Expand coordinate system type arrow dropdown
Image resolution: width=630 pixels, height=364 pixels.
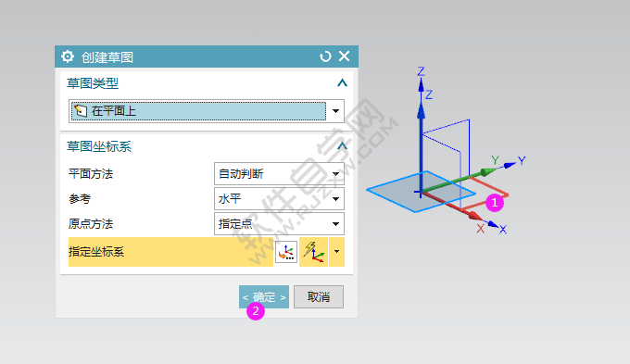click(x=336, y=252)
